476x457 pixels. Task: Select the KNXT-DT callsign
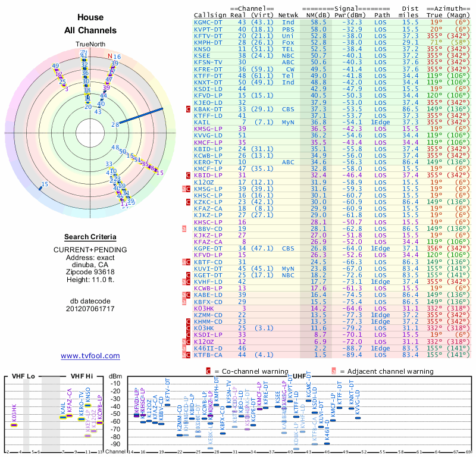click(x=208, y=82)
